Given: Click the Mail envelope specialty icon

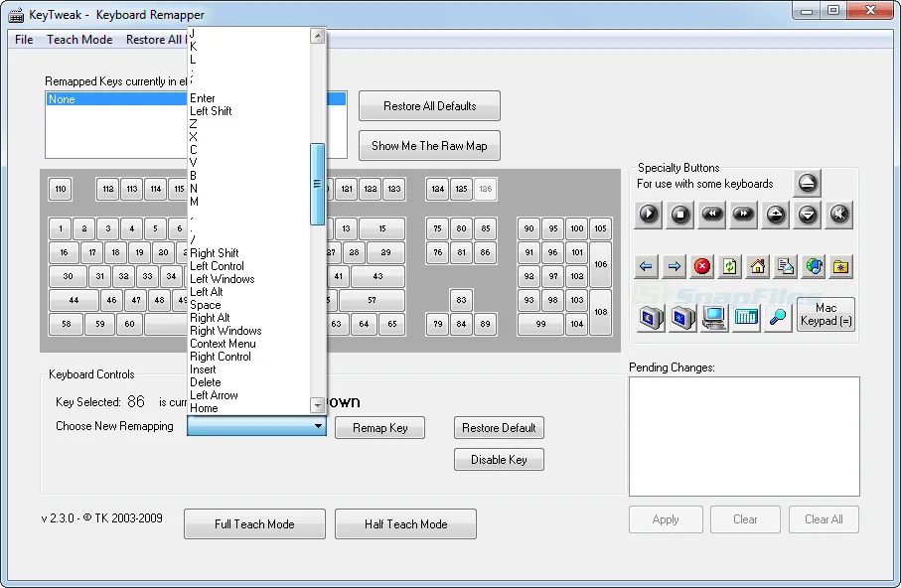Looking at the screenshot, I should [786, 267].
